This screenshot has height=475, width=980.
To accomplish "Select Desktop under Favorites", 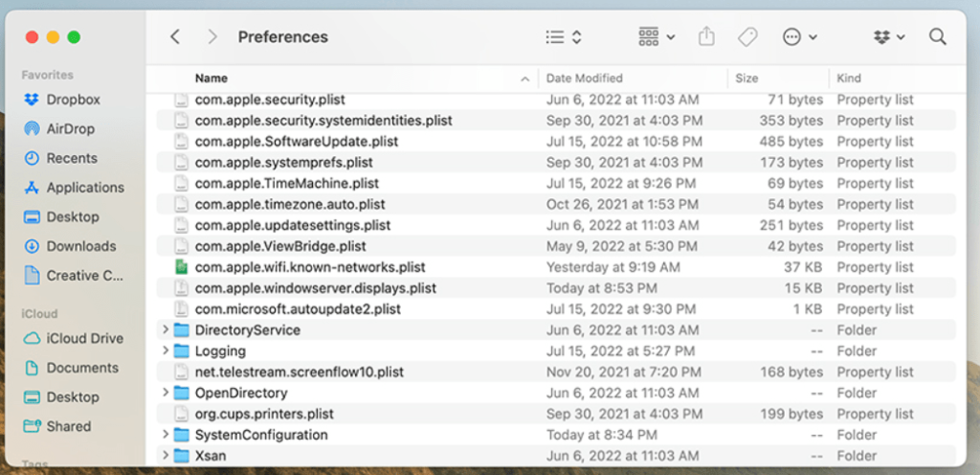I will tap(61, 216).
